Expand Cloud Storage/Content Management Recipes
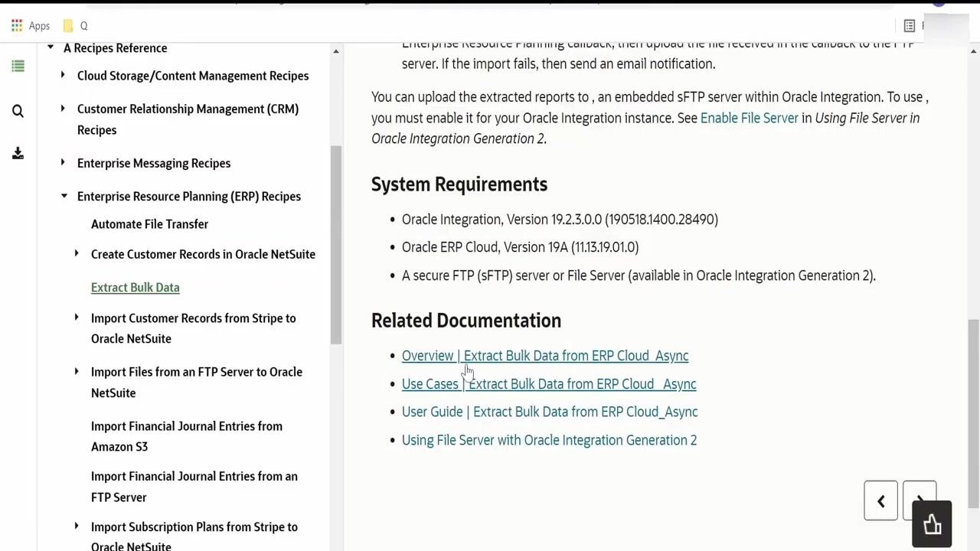 pos(63,75)
